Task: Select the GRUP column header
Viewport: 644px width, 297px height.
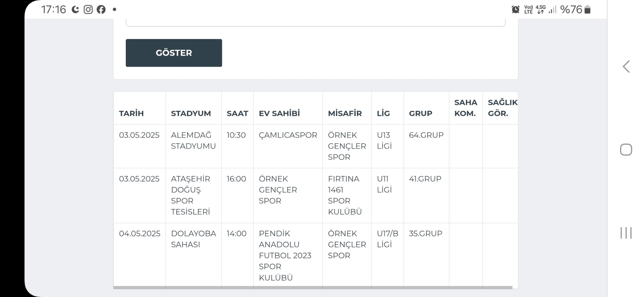Action: click(x=420, y=113)
